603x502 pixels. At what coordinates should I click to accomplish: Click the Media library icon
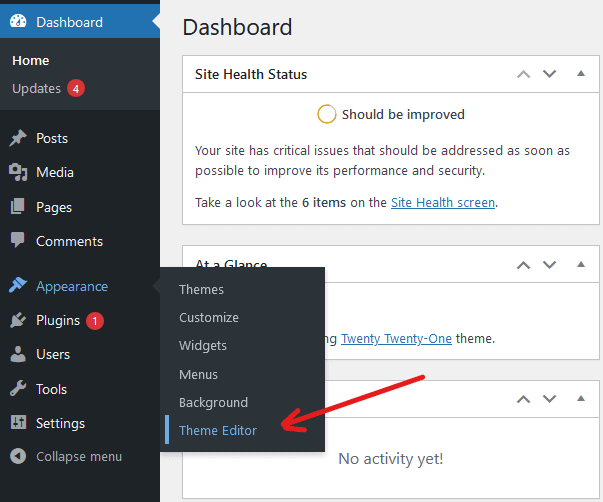tap(18, 172)
